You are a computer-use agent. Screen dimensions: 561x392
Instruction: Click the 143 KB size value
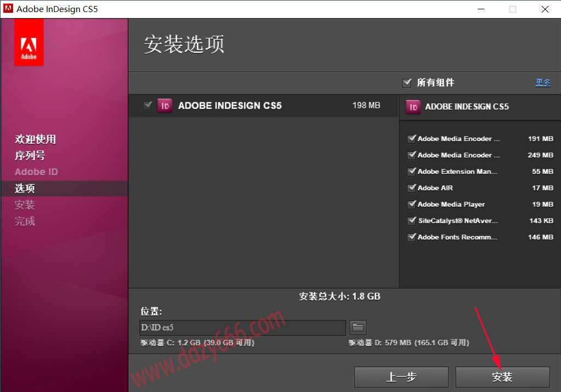(x=541, y=221)
